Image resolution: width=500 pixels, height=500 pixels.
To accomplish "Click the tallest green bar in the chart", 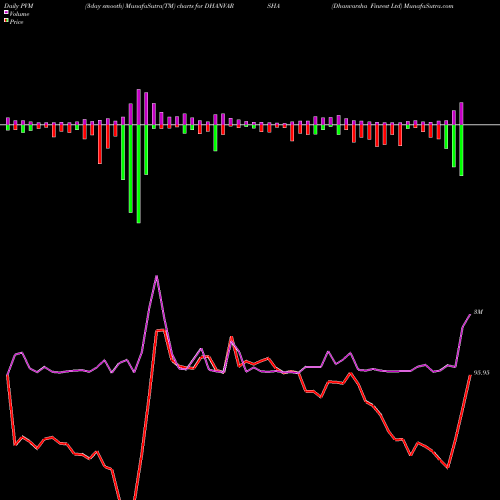I will tap(139, 174).
